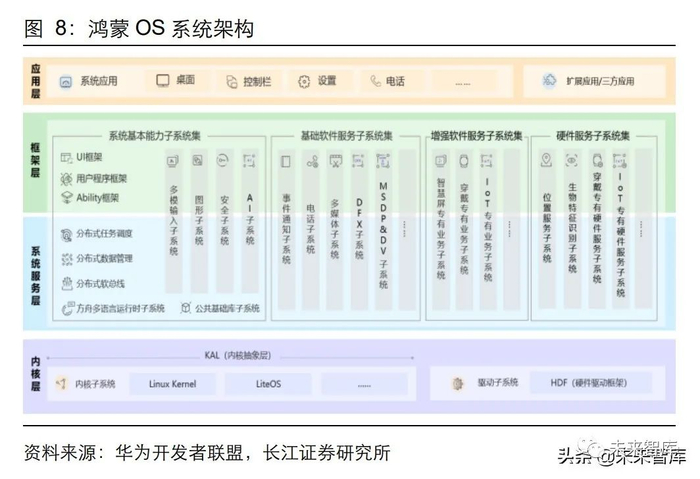Click the 生物特征识别子系统 vertical label

pos(572,228)
